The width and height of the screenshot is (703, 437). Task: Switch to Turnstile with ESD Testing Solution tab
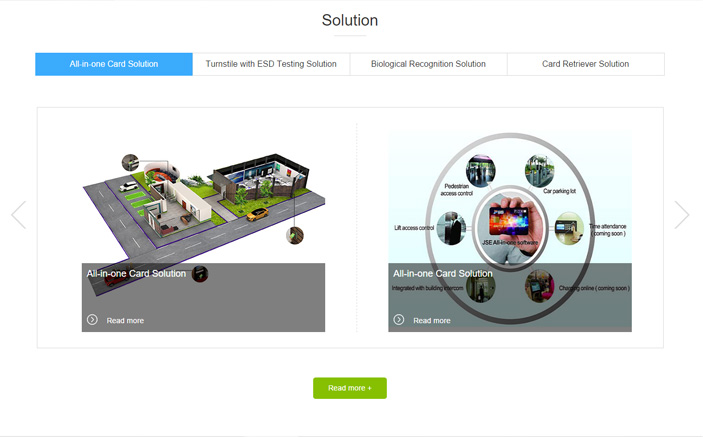click(x=271, y=64)
